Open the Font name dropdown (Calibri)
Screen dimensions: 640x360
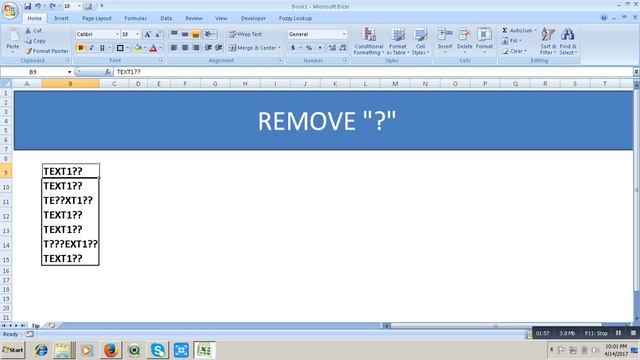(117, 34)
